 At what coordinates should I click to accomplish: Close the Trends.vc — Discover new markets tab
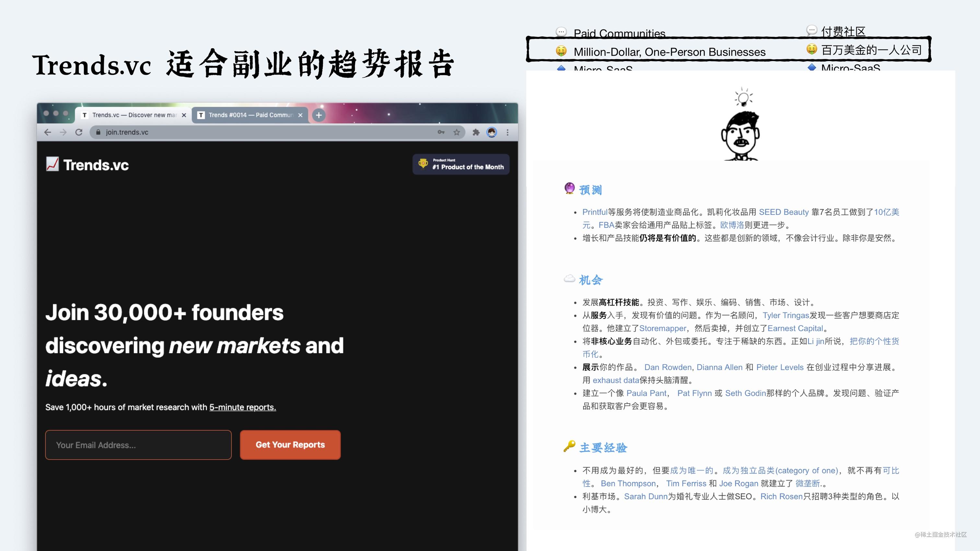pos(184,115)
